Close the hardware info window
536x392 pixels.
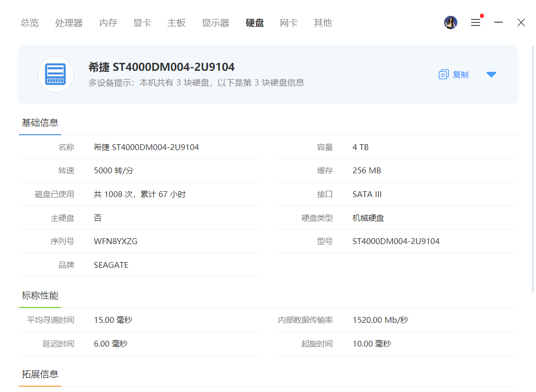(521, 23)
